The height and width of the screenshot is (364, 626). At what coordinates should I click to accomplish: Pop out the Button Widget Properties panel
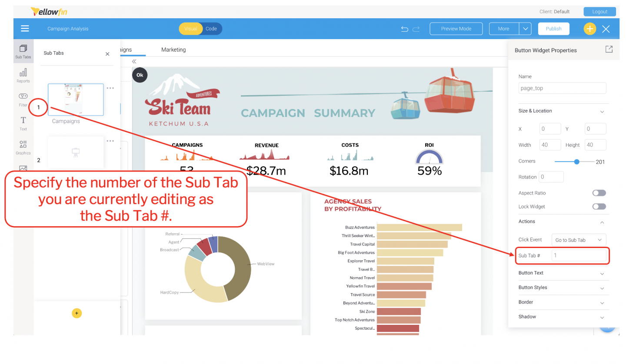pos(609,49)
